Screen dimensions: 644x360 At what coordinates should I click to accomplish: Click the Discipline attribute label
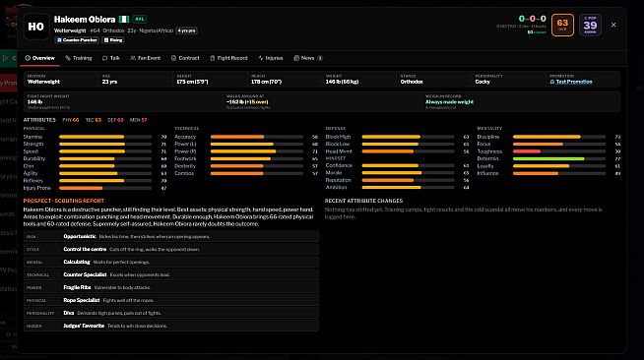click(x=488, y=137)
